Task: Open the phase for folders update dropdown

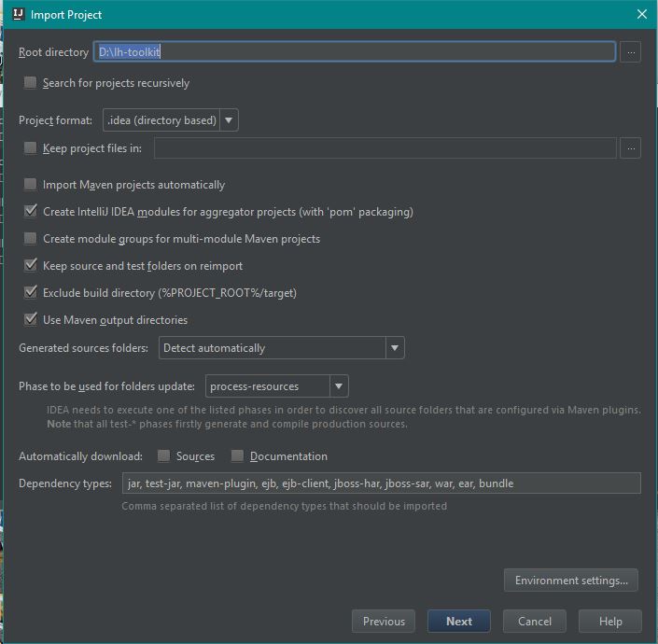Action: 277,386
